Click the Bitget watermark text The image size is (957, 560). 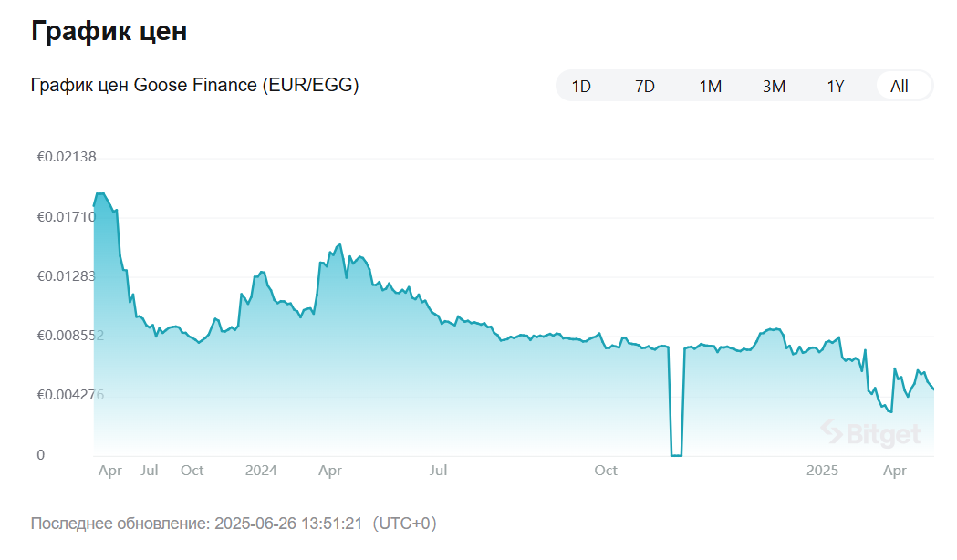[x=883, y=435]
